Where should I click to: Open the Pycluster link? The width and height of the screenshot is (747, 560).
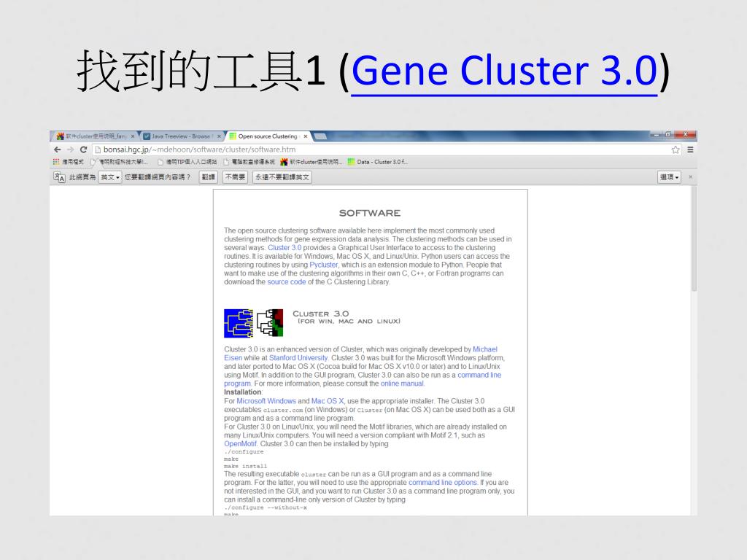click(x=323, y=265)
